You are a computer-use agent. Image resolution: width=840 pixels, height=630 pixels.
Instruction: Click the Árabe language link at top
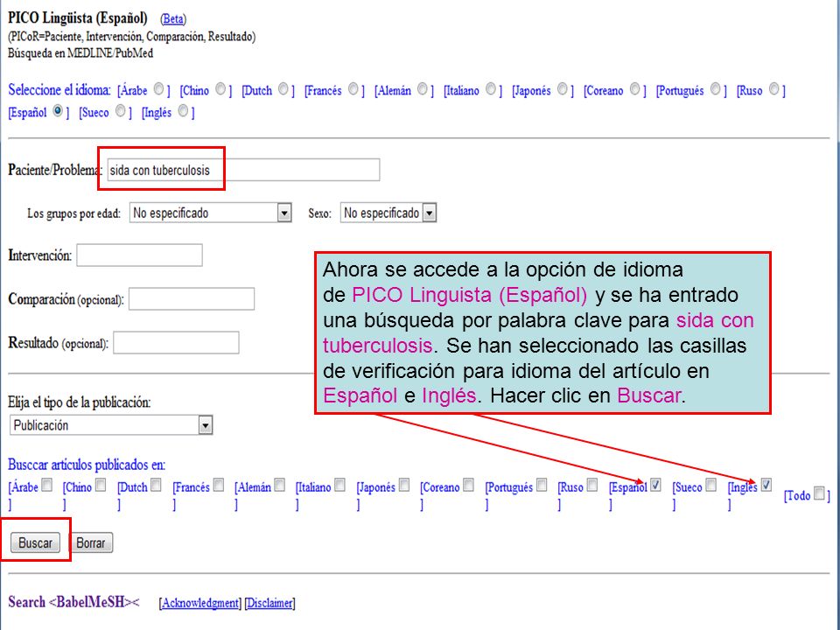tap(134, 90)
